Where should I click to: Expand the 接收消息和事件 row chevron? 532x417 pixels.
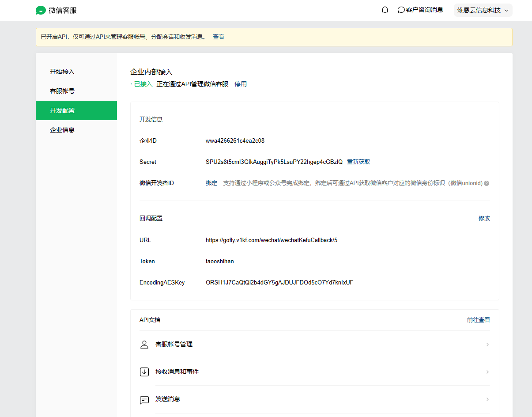tap(487, 372)
